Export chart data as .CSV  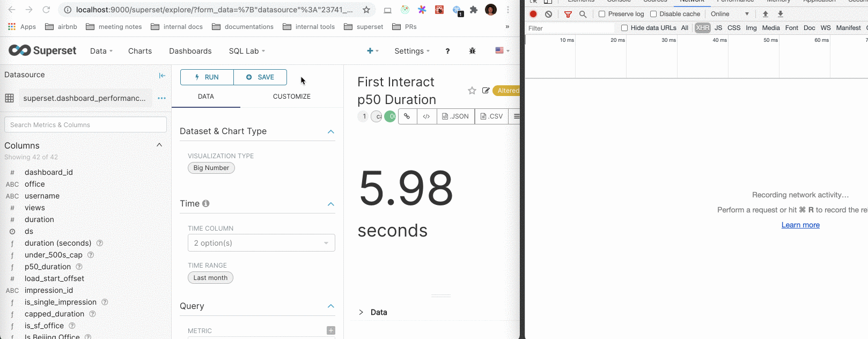click(x=491, y=116)
